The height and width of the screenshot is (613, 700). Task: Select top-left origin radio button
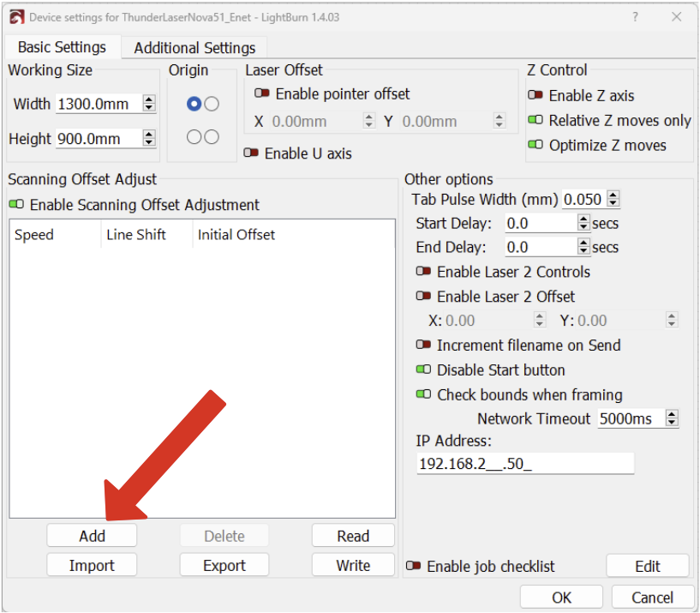(194, 104)
